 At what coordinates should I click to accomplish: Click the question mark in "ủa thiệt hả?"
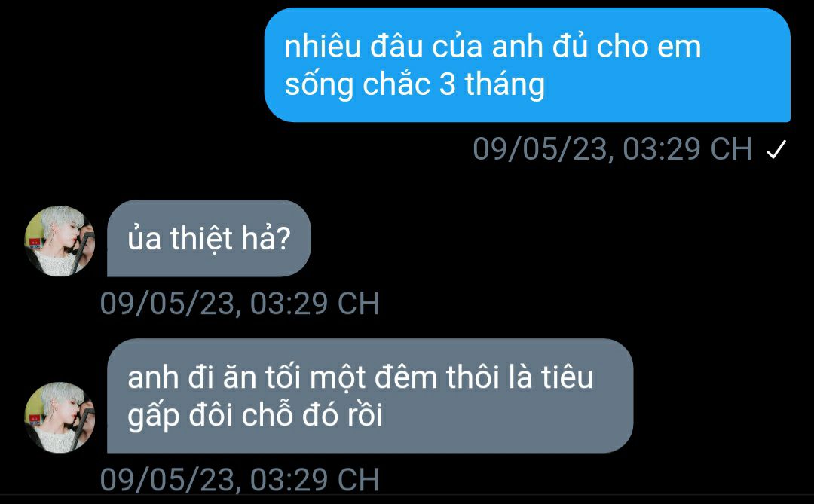tap(283, 239)
